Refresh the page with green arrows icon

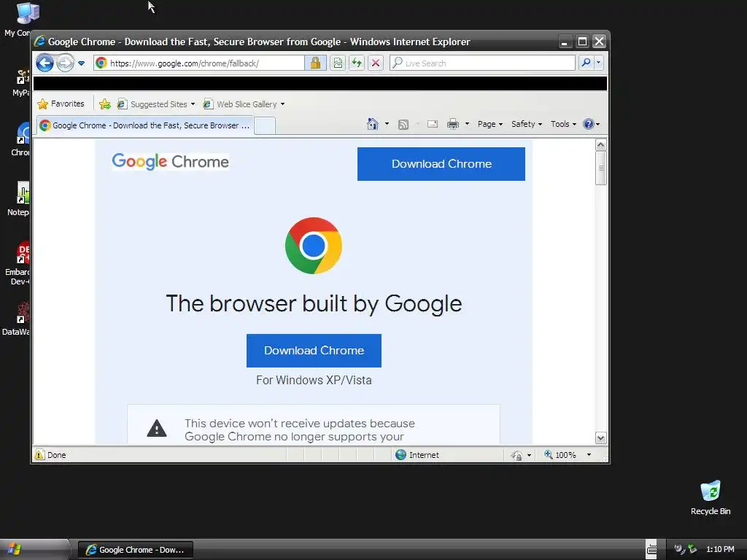[x=357, y=63]
